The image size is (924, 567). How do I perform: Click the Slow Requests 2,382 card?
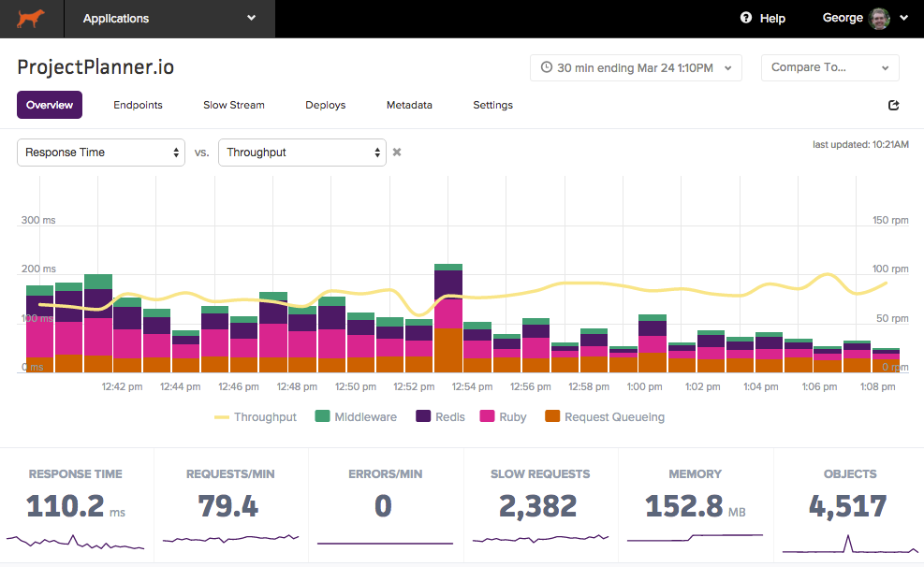(540, 505)
